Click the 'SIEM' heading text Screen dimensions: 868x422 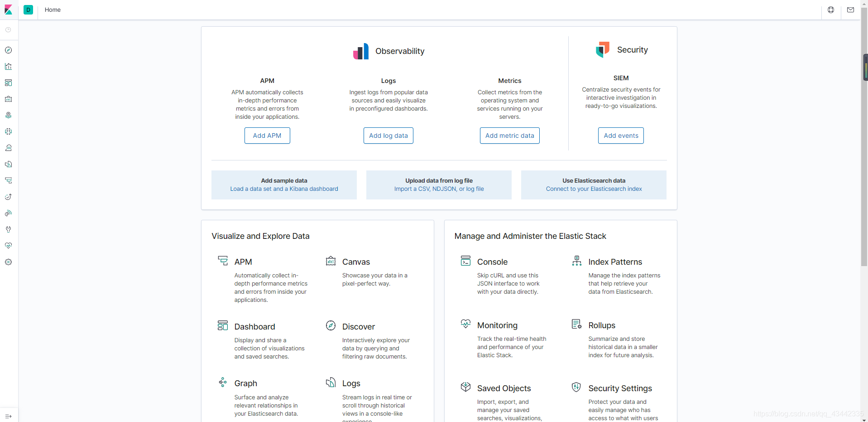621,78
